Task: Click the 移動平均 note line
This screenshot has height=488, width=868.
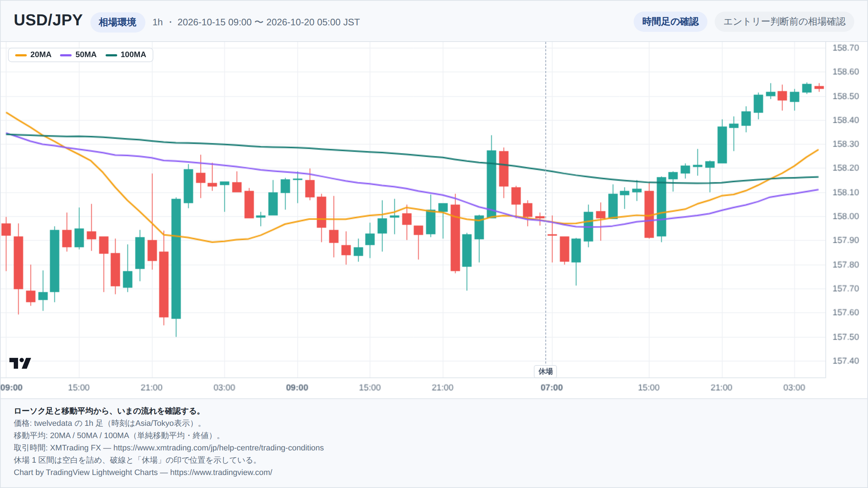Action: (117, 435)
